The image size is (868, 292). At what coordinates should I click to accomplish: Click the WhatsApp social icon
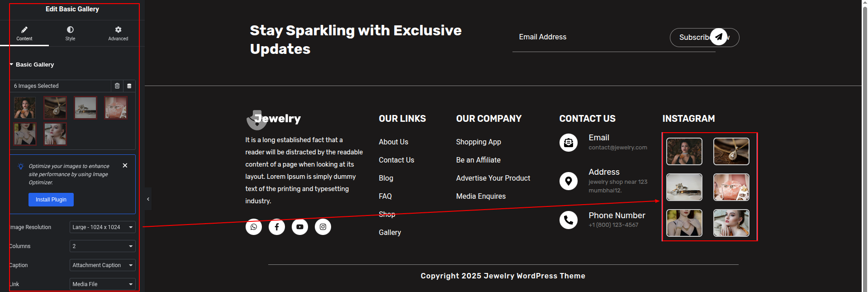[254, 227]
